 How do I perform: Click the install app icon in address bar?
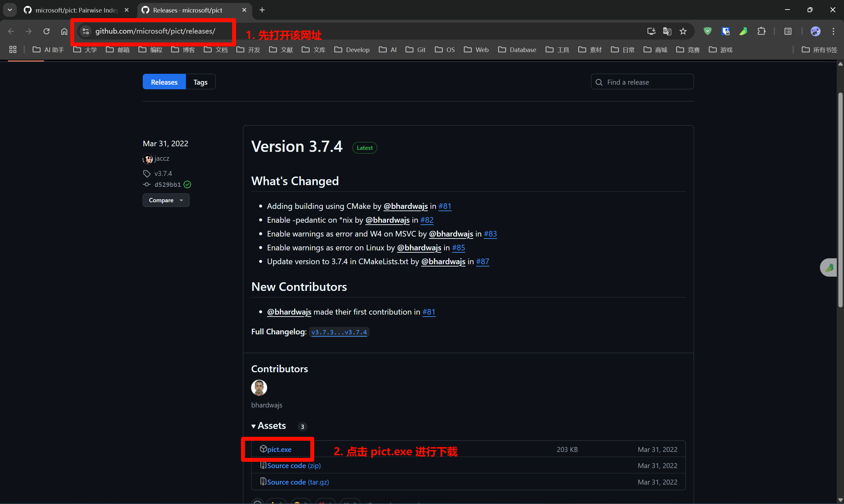[651, 31]
